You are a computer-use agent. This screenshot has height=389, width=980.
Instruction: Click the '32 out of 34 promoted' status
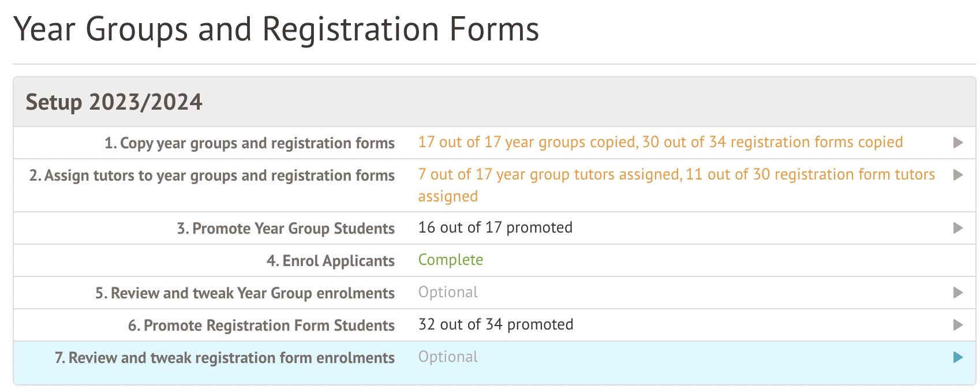click(496, 324)
